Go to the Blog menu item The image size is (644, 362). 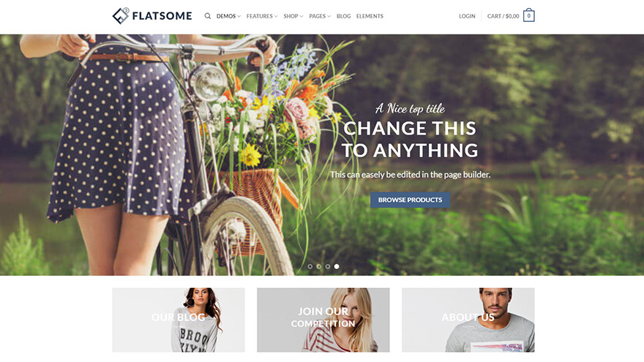[343, 16]
